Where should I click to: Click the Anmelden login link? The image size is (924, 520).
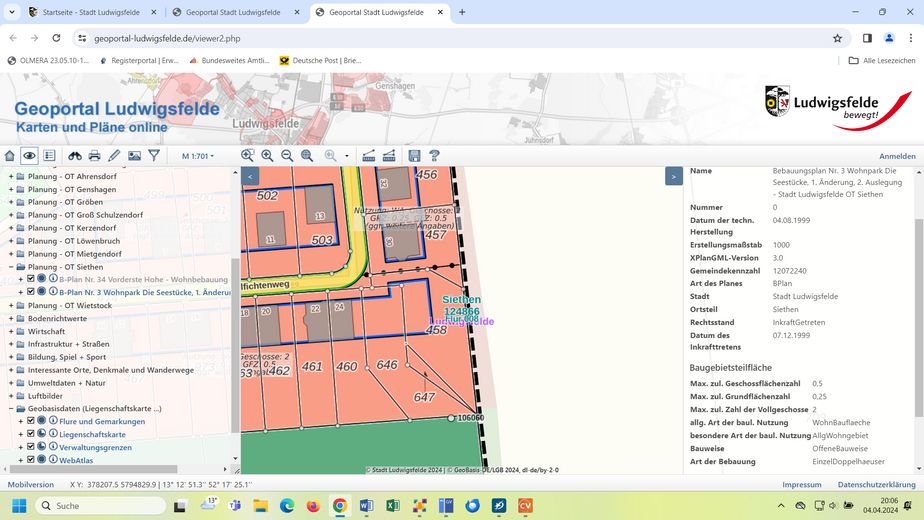897,156
